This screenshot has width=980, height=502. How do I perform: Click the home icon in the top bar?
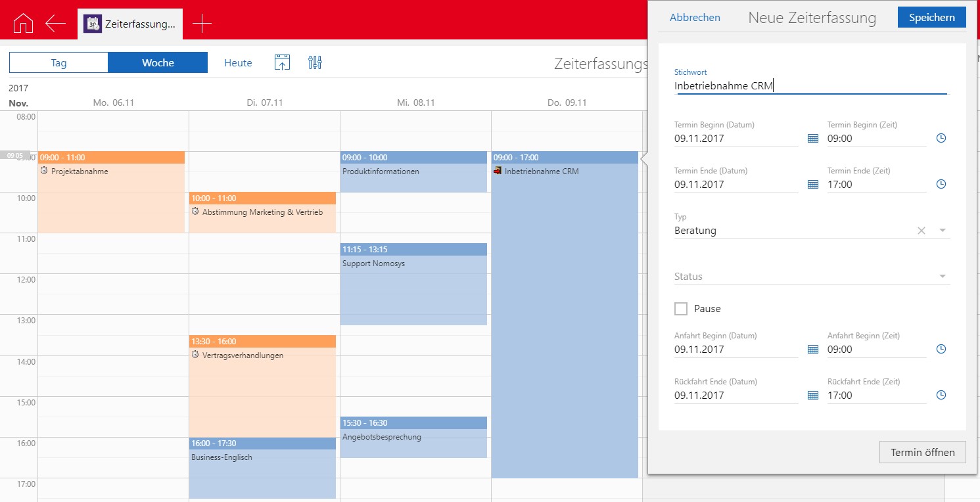click(x=23, y=24)
